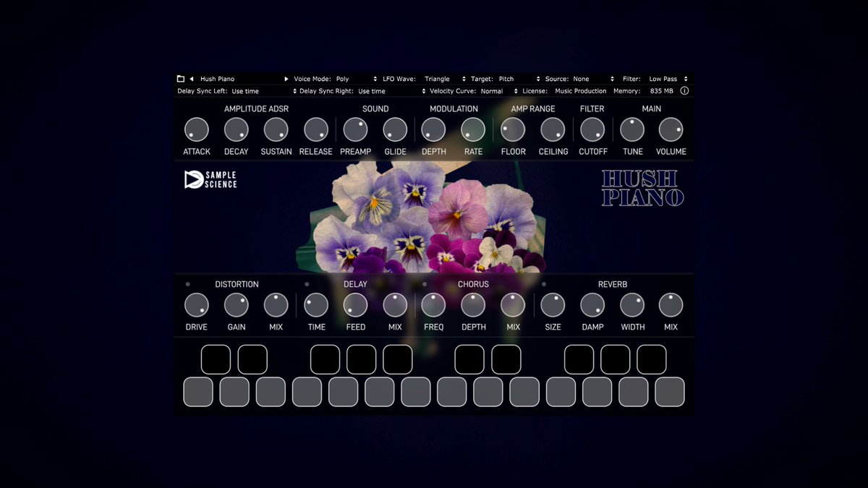Click the PREAMP knob
The image size is (868, 488).
coord(355,129)
